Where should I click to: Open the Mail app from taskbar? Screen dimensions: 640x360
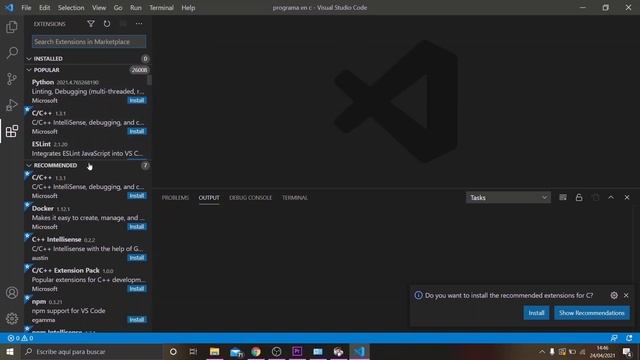[236, 351]
